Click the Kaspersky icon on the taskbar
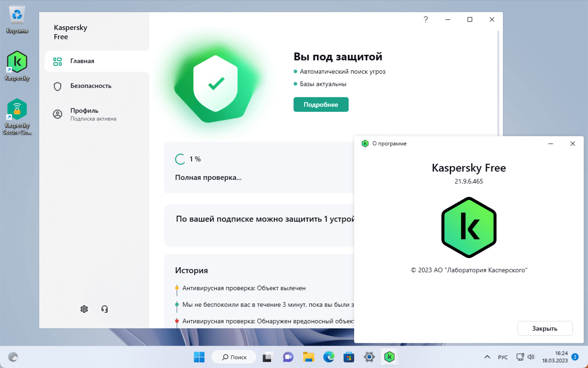The image size is (588, 368). point(390,356)
